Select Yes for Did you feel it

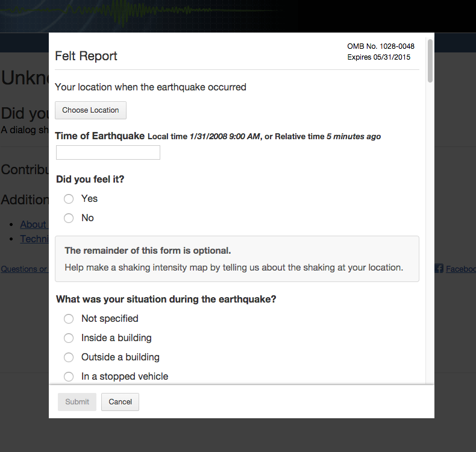click(69, 199)
